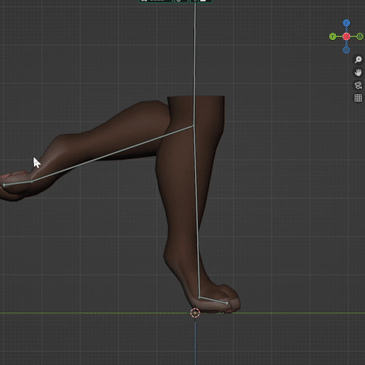Click the green Y axis on the navigation gizmo
Viewport: 365px width, 365px height.
(x=333, y=36)
